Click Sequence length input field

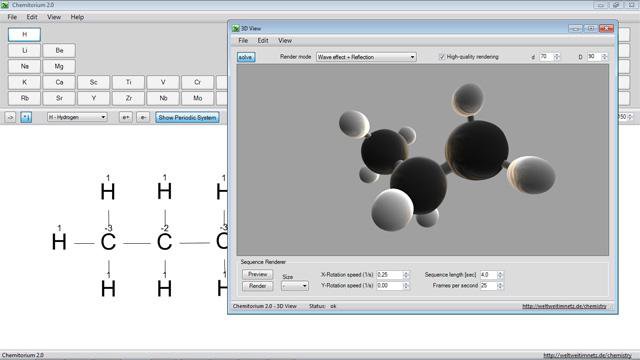coord(489,275)
